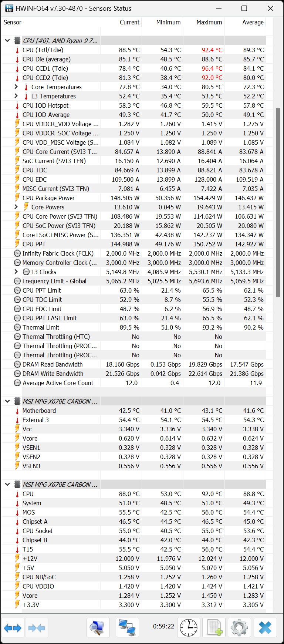The width and height of the screenshot is (284, 644).
Task: Open sensor settings with the gear icon
Action: click(x=239, y=628)
